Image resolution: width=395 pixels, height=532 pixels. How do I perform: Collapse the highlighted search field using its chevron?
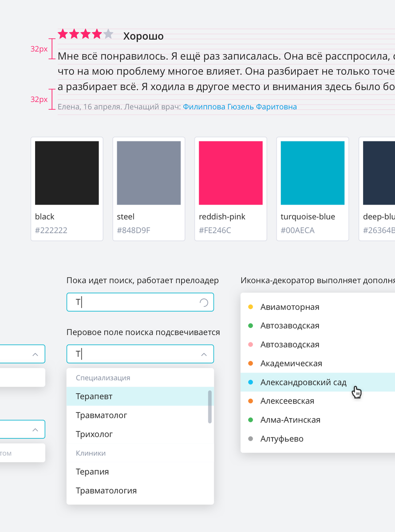[x=204, y=354]
